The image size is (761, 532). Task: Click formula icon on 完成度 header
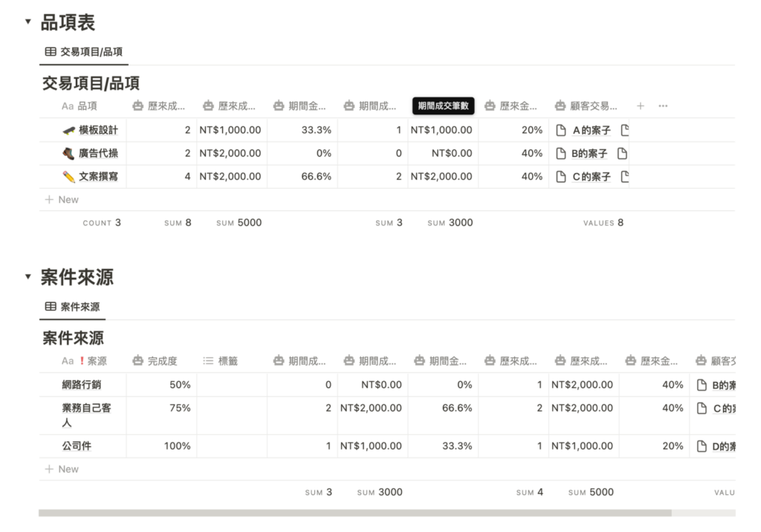[x=137, y=360]
